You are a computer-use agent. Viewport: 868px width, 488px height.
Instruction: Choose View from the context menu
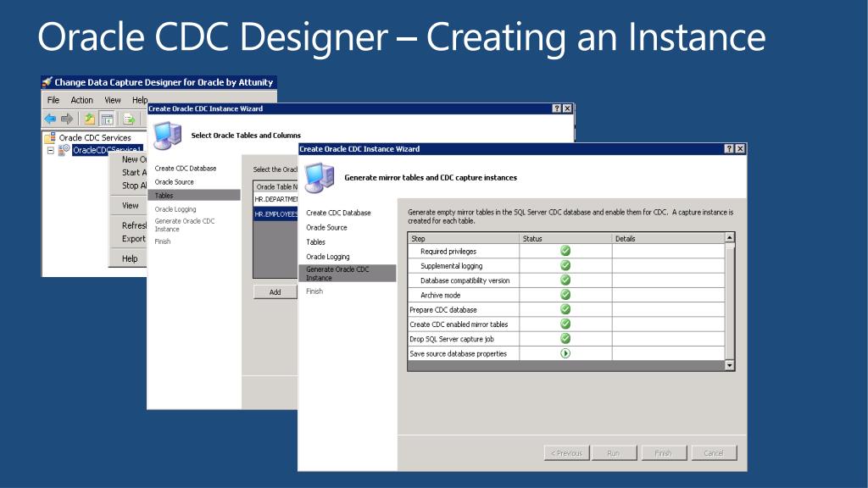pos(131,205)
